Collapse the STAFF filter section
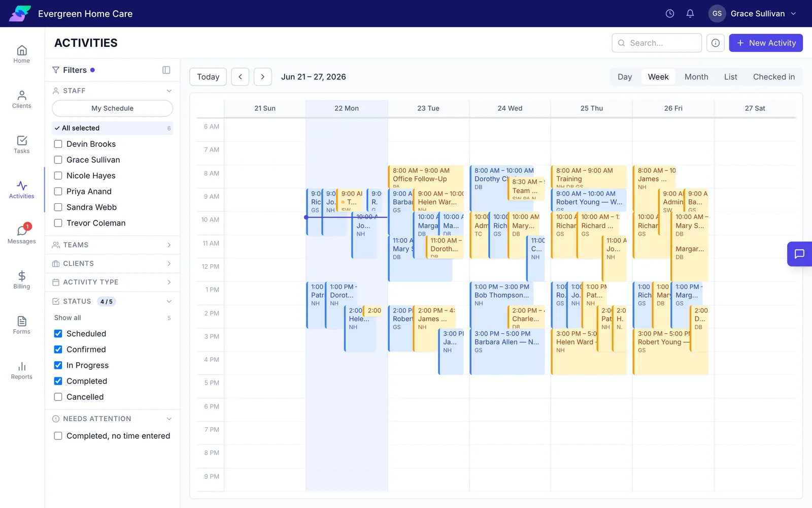The width and height of the screenshot is (812, 508). [x=113, y=91]
